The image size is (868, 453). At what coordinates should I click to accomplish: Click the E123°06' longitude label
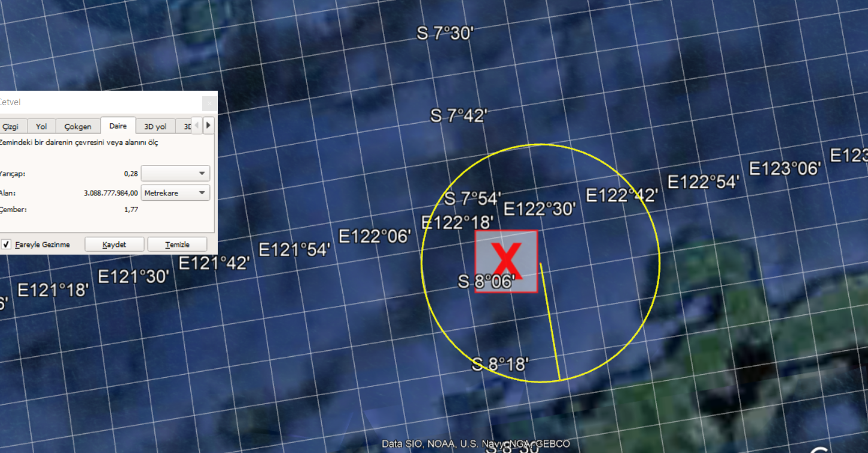pyautogui.click(x=784, y=169)
